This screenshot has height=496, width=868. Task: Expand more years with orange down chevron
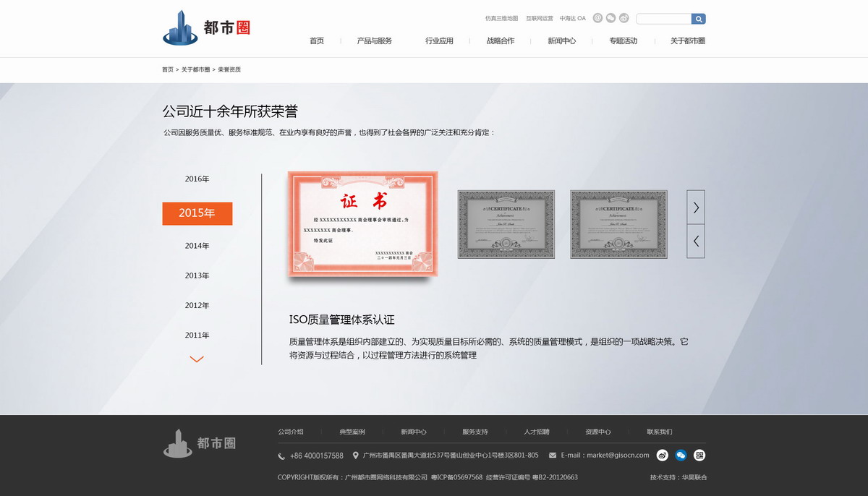[x=196, y=359]
